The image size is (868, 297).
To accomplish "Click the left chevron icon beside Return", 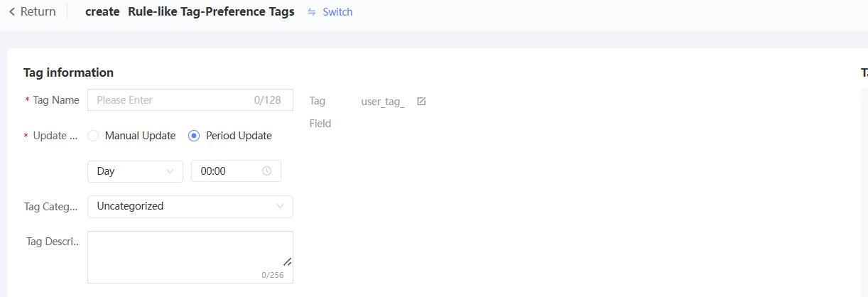I will pyautogui.click(x=12, y=12).
